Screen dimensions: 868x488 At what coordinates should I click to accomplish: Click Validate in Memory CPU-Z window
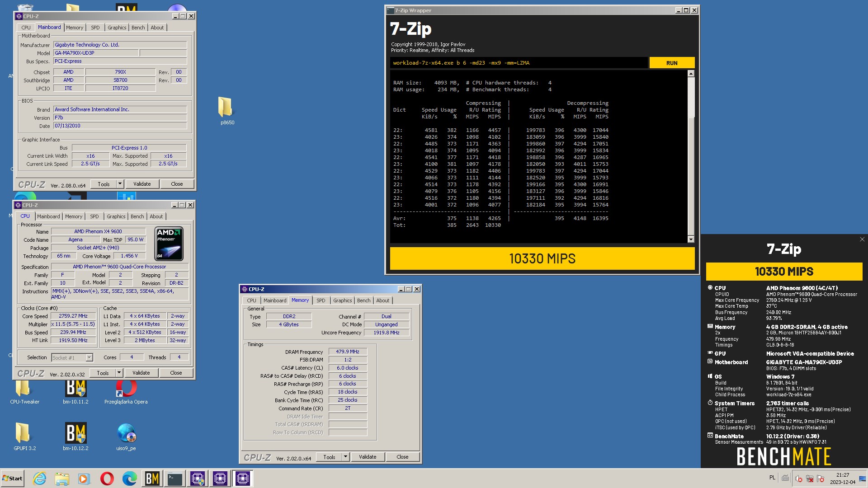[x=368, y=457]
